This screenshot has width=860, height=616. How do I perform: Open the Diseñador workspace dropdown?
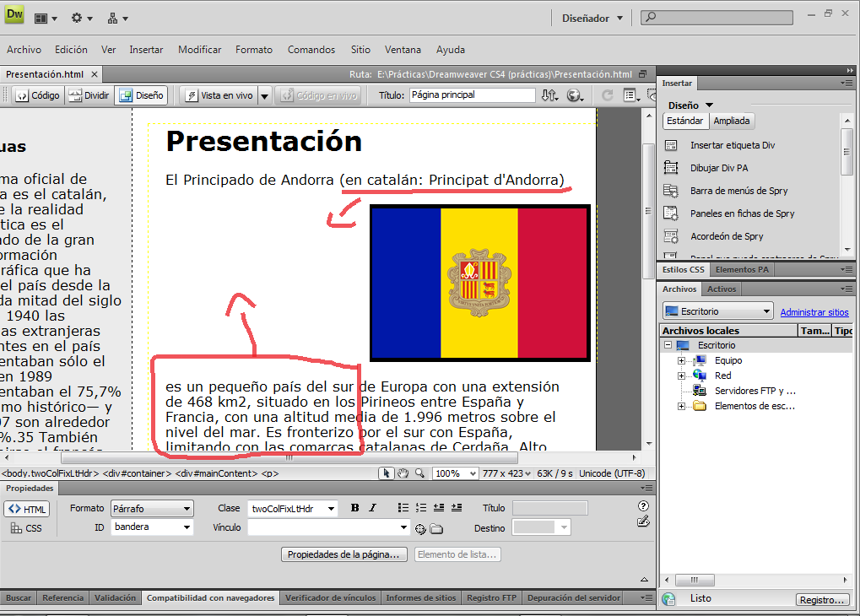point(592,19)
